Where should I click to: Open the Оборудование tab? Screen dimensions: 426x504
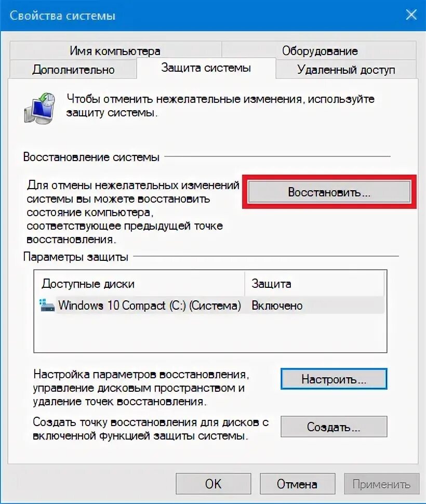click(x=319, y=50)
